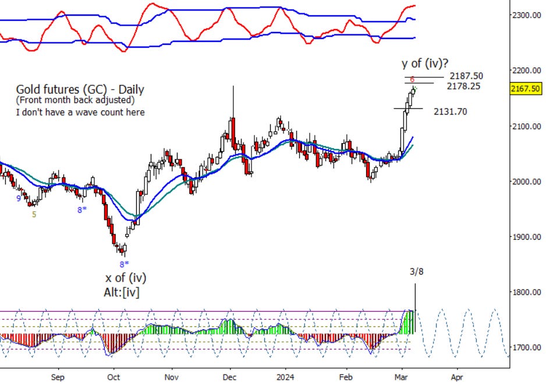This screenshot has width=546, height=392.
Task: Click the olive 5 count label
Action: pyautogui.click(x=34, y=215)
